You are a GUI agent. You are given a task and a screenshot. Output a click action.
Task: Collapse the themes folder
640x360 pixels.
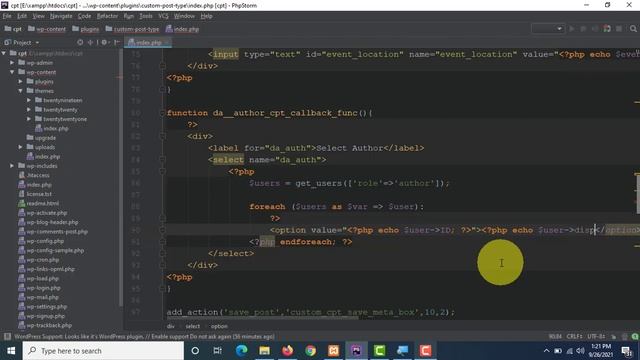coord(20,91)
